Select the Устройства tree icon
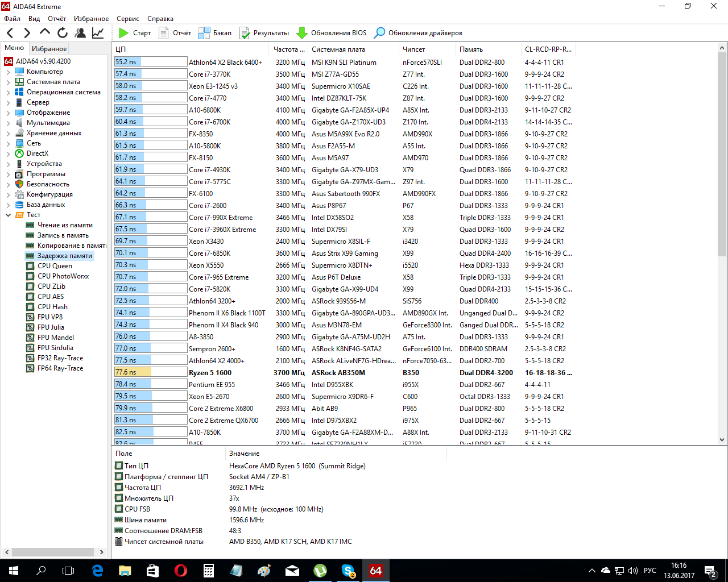Image resolution: width=728 pixels, height=582 pixels. tap(19, 164)
